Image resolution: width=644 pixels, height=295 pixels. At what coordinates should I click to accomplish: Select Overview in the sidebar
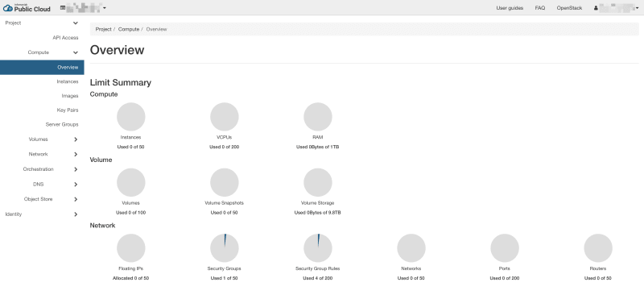42,68
